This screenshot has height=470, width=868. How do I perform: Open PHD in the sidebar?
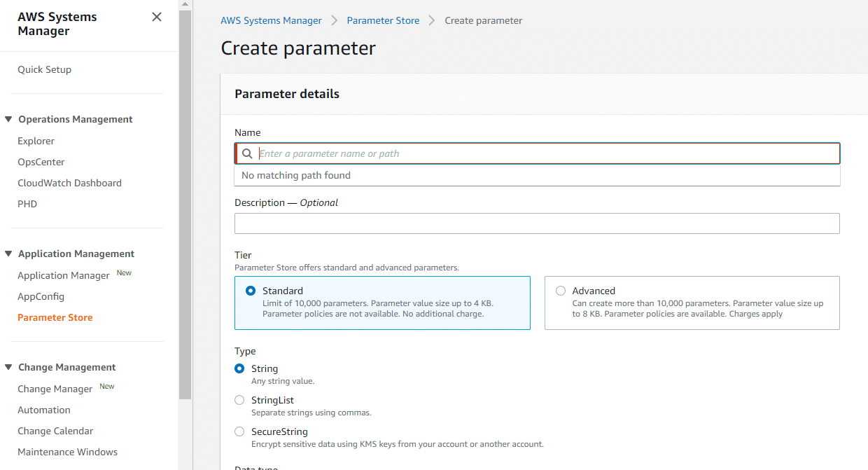coord(27,204)
